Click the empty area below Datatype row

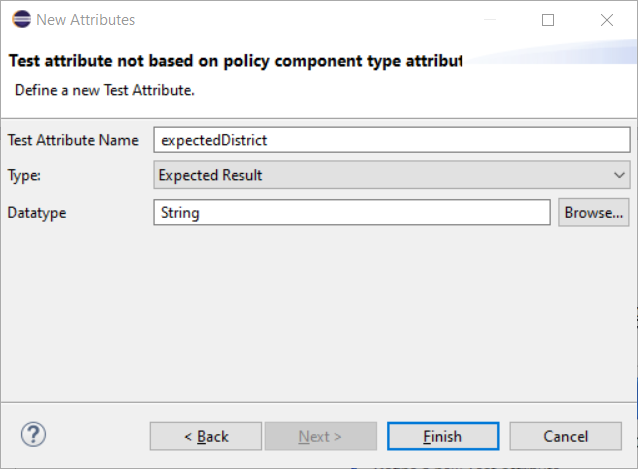(x=318, y=310)
